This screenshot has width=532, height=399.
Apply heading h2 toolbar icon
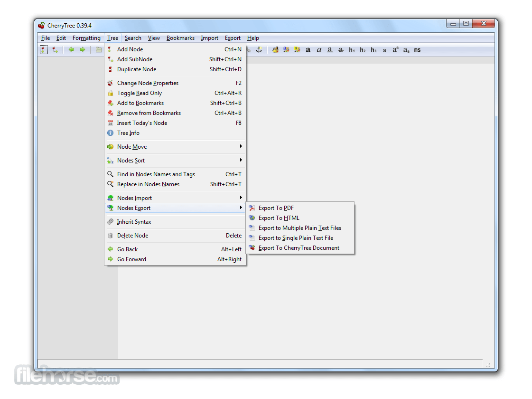[x=363, y=50]
